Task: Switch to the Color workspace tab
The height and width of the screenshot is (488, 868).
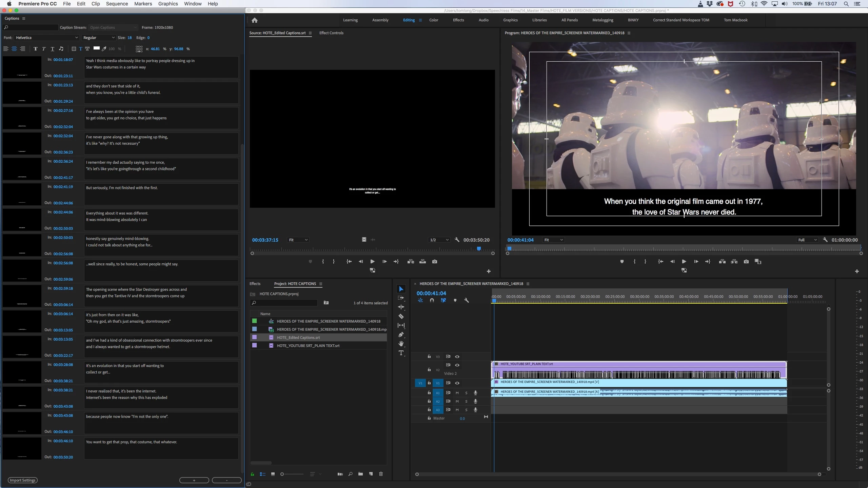Action: click(x=433, y=20)
